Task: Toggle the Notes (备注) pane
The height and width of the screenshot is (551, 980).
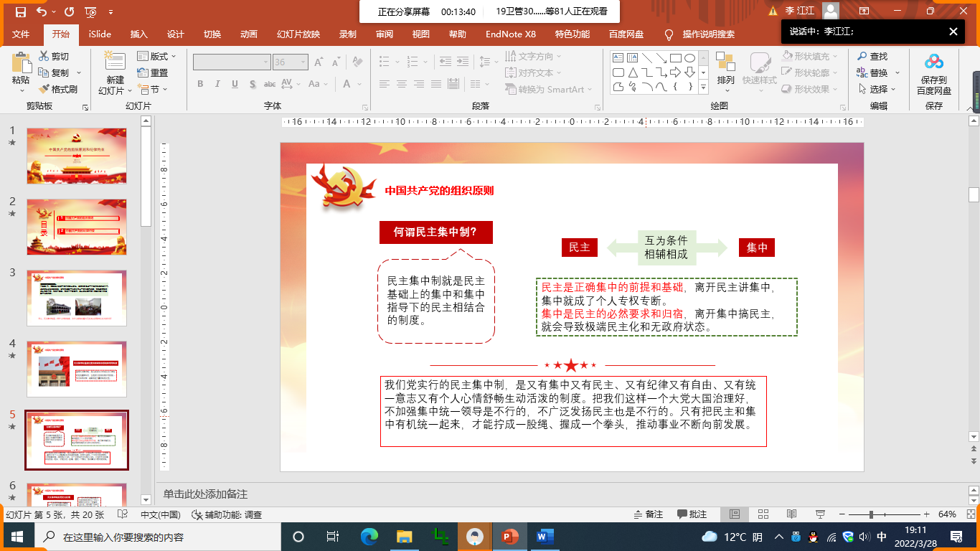Action: 648,514
